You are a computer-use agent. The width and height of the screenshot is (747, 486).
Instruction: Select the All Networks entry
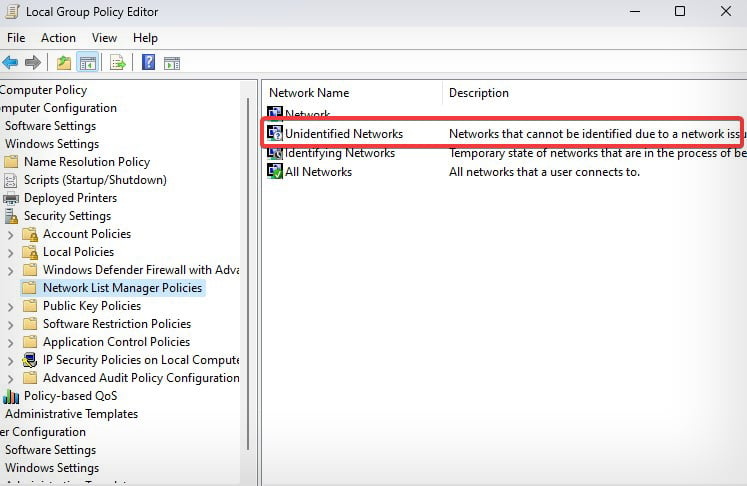(x=318, y=172)
